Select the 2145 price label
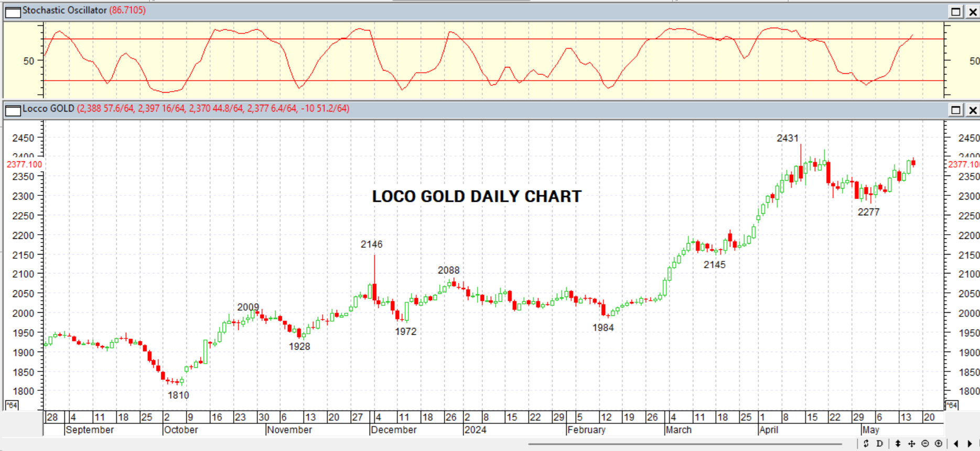The image size is (980, 451). (715, 265)
